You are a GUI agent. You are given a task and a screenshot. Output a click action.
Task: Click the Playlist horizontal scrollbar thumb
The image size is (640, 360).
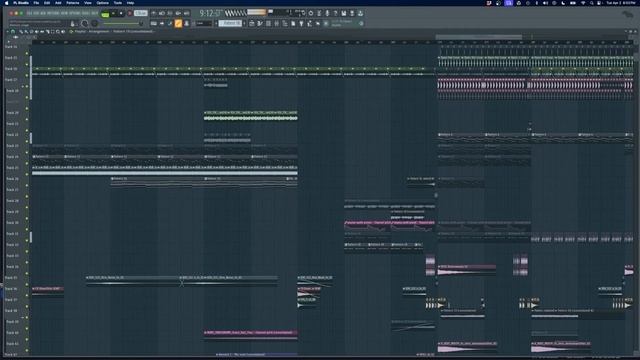(x=479, y=37)
